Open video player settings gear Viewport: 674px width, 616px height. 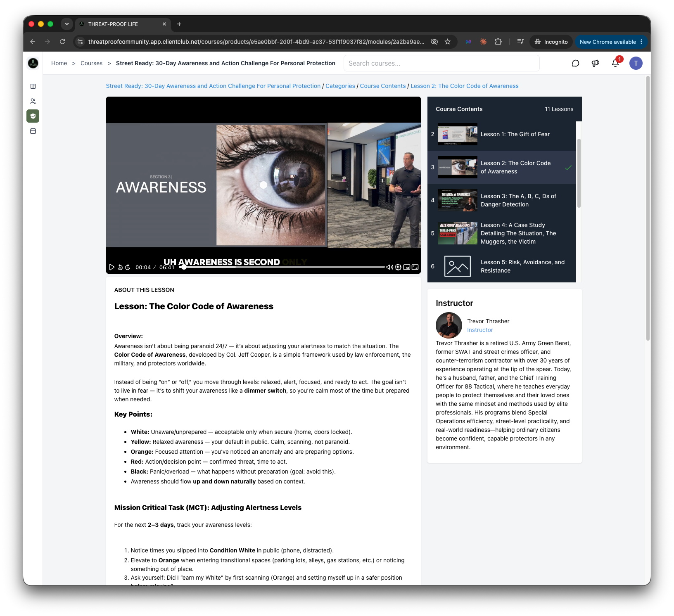[x=398, y=267]
